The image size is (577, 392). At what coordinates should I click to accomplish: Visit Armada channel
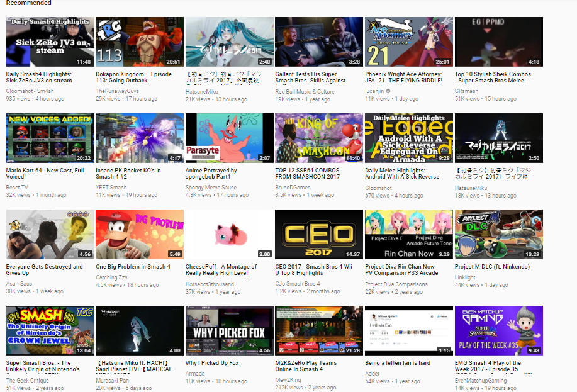point(195,374)
